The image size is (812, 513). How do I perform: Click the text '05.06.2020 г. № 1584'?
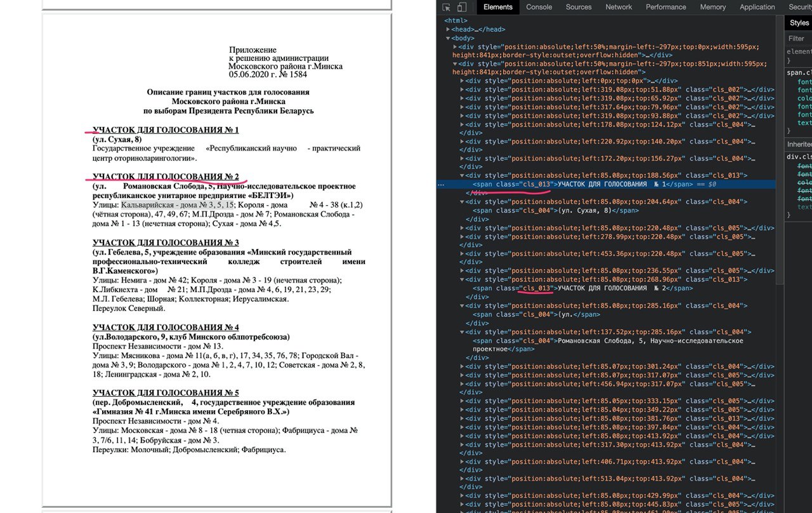pyautogui.click(x=268, y=74)
